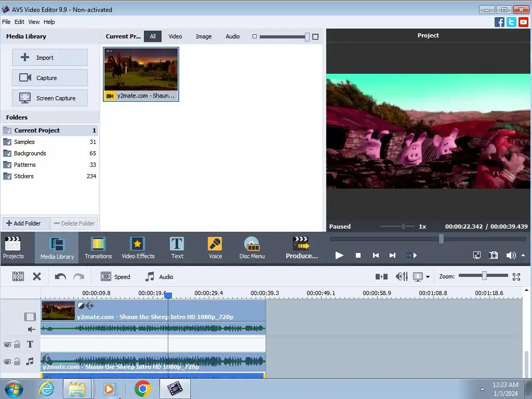
Task: Open the Twitter link icon
Action: (511, 22)
